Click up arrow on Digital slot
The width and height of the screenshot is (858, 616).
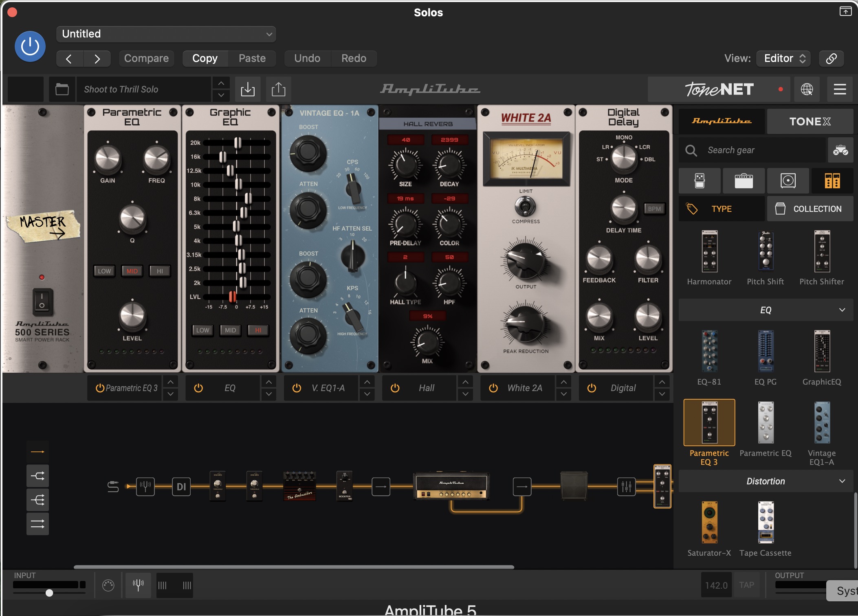(x=662, y=382)
